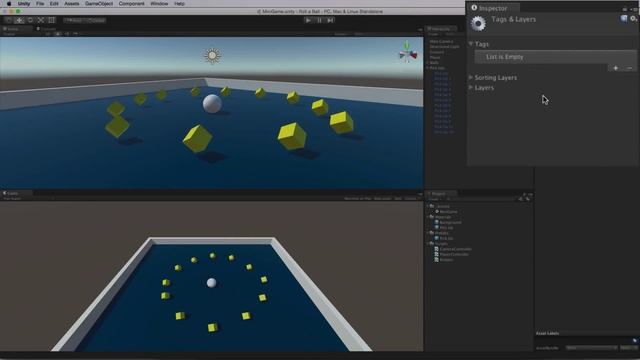Open the Edit menu
Viewport: 640px width, 360px height.
[x=54, y=4]
